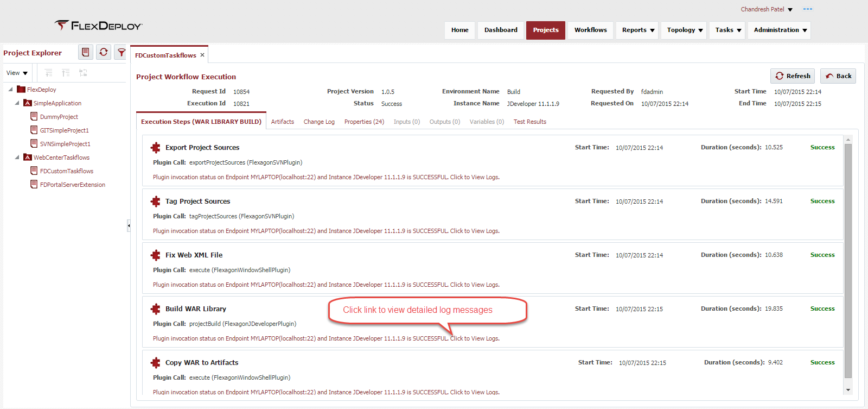The image size is (868, 409).
Task: Click the second greyed tree toolbar icon beside View
Action: pos(66,73)
